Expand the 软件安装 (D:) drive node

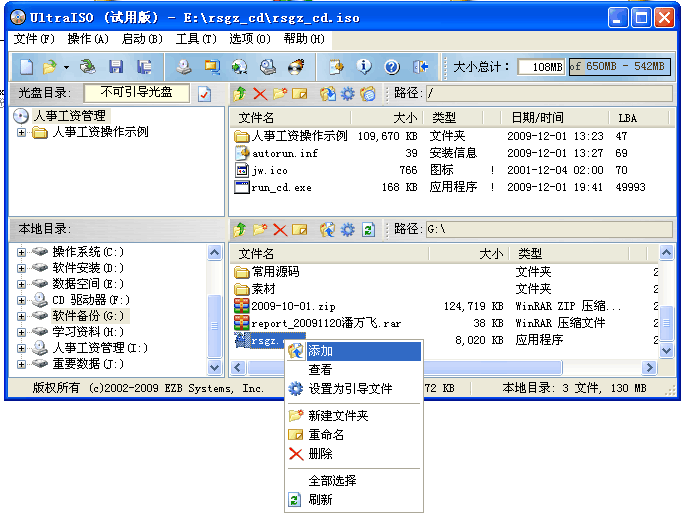(x=21, y=268)
